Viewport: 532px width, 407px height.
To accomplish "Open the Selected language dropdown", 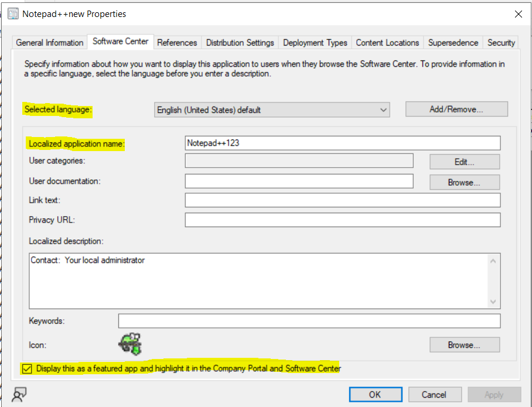I will [x=272, y=110].
